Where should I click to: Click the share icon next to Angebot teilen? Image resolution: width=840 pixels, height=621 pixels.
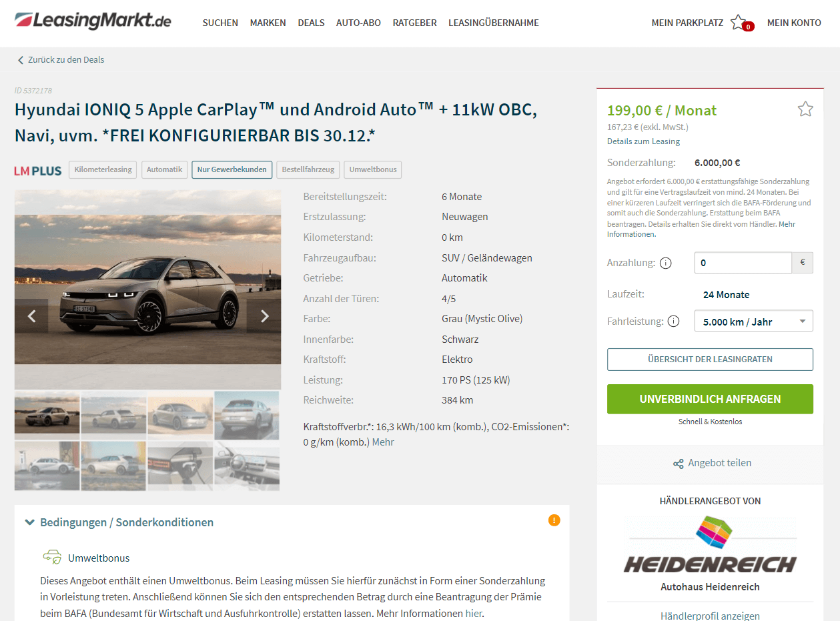(x=678, y=464)
